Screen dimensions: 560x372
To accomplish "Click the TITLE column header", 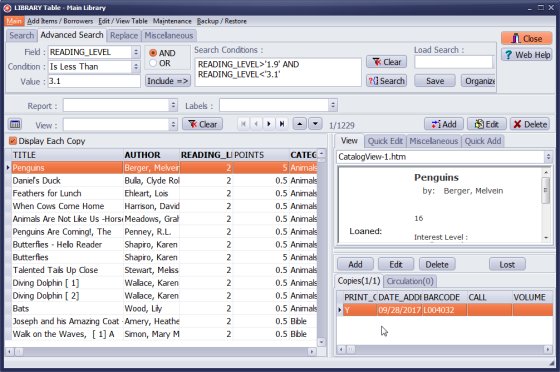I will (67, 155).
